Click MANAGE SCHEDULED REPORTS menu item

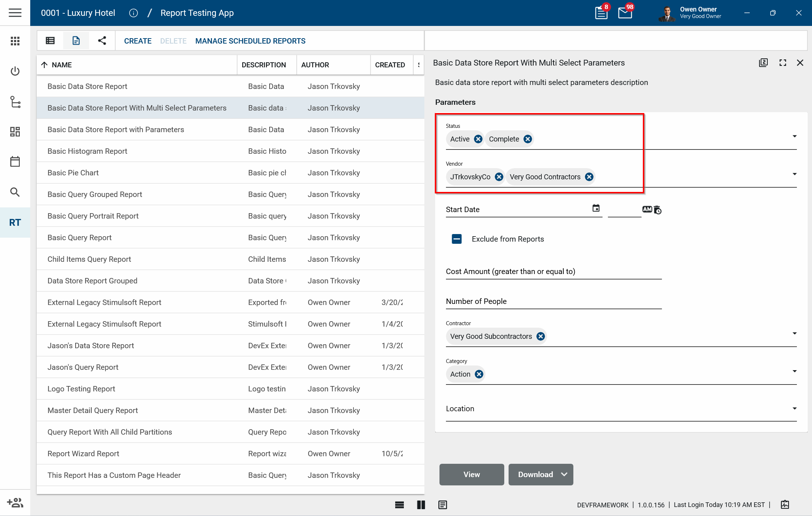(250, 41)
